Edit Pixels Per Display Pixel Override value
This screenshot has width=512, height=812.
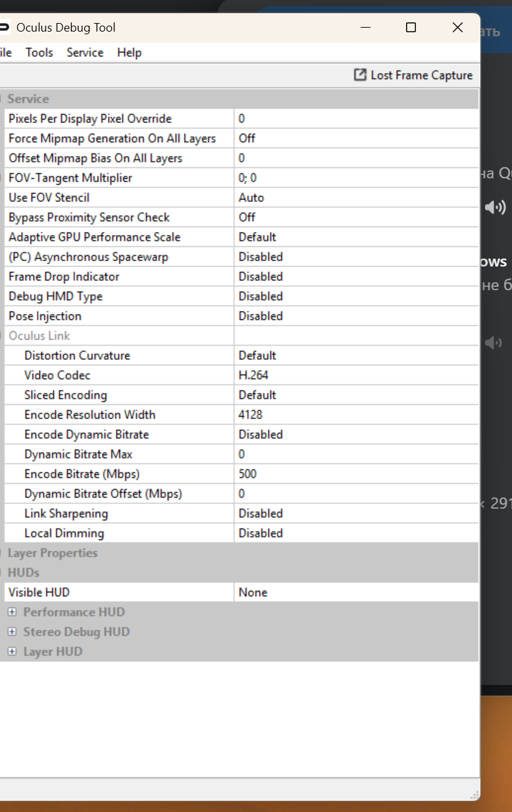tap(356, 118)
